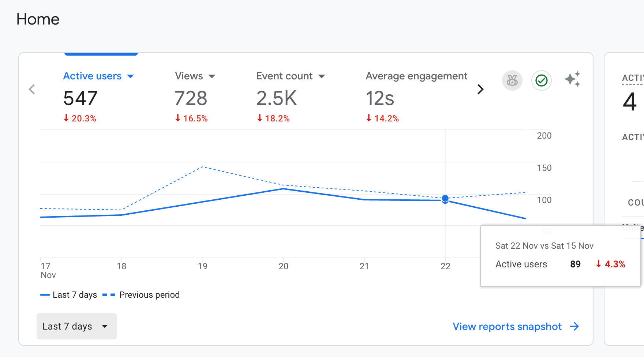This screenshot has width=644, height=357.
Task: Click the 20 Nov date label on axis
Action: pos(284,266)
